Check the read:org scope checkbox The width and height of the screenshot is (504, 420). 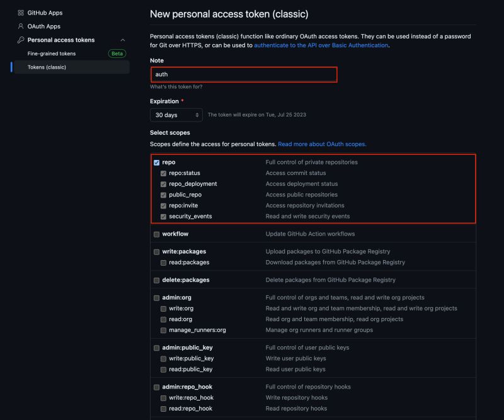click(x=163, y=319)
